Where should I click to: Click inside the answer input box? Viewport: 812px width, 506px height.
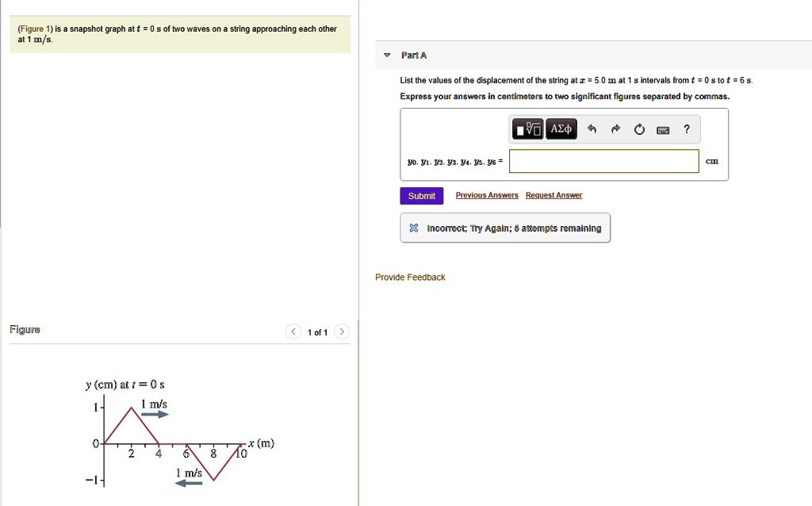(x=603, y=161)
